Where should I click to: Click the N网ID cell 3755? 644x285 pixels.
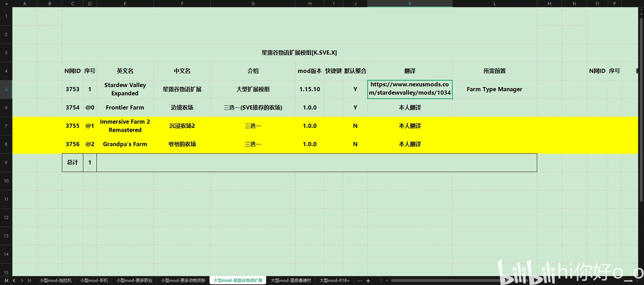pyautogui.click(x=72, y=126)
